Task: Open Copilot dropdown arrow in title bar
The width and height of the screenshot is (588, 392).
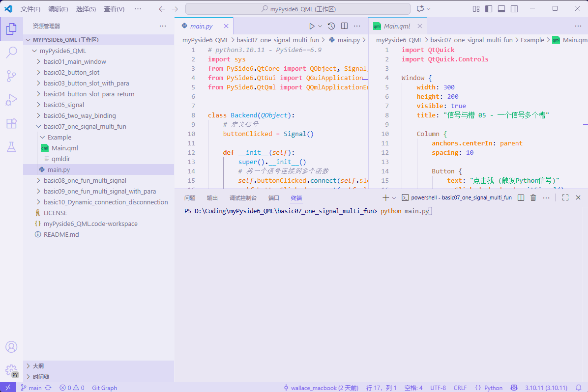Action: pos(429,9)
